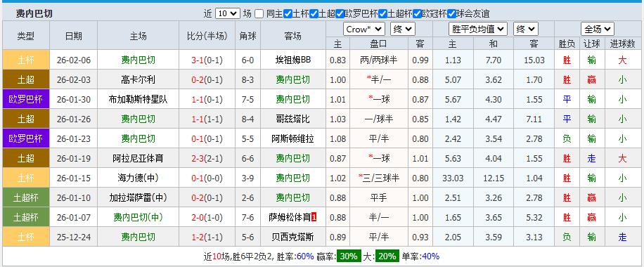Uncheck the 欧冠杯 filter checkbox

(x=418, y=14)
